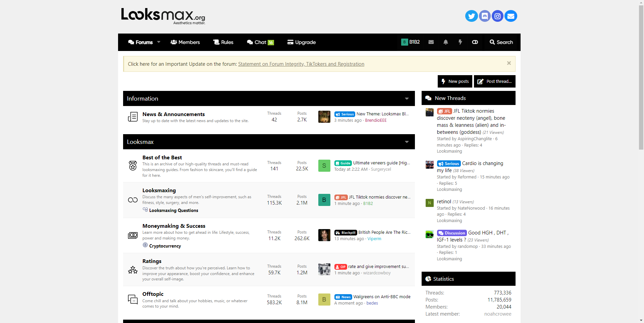644x323 pixels.
Task: Open the Statement on Forum Integrity link
Action: point(301,64)
